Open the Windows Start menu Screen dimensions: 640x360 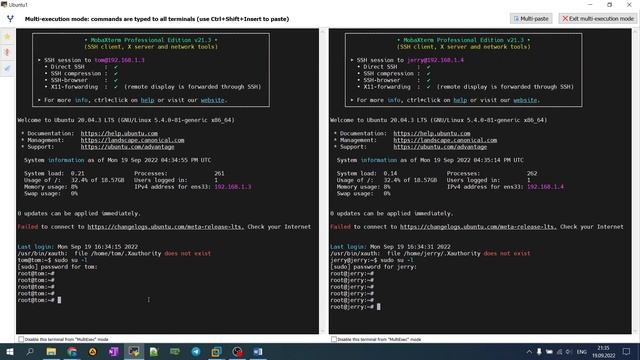[9, 351]
